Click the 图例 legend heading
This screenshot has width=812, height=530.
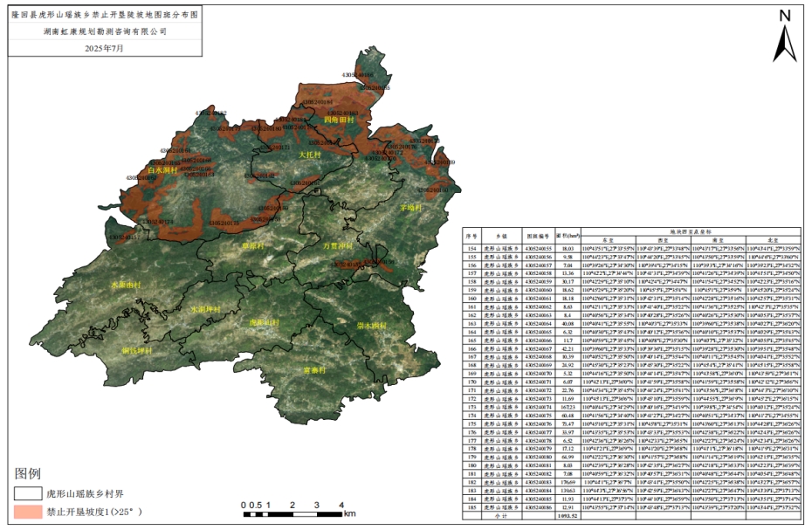click(28, 474)
